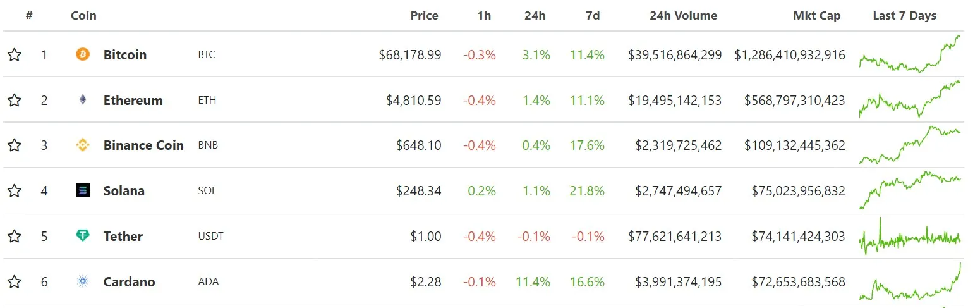Click the Binance Coin logo icon
This screenshot has width=980, height=308.
click(83, 145)
